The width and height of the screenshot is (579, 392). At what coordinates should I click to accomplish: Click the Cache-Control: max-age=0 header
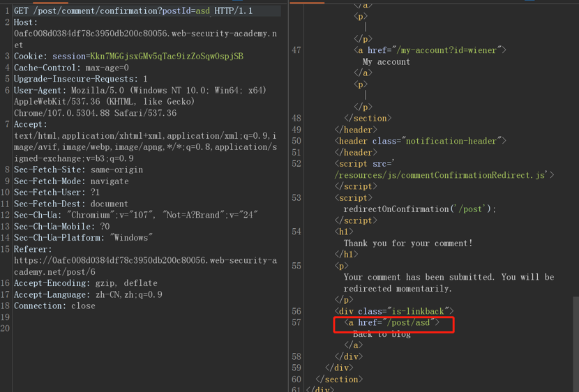pyautogui.click(x=71, y=68)
